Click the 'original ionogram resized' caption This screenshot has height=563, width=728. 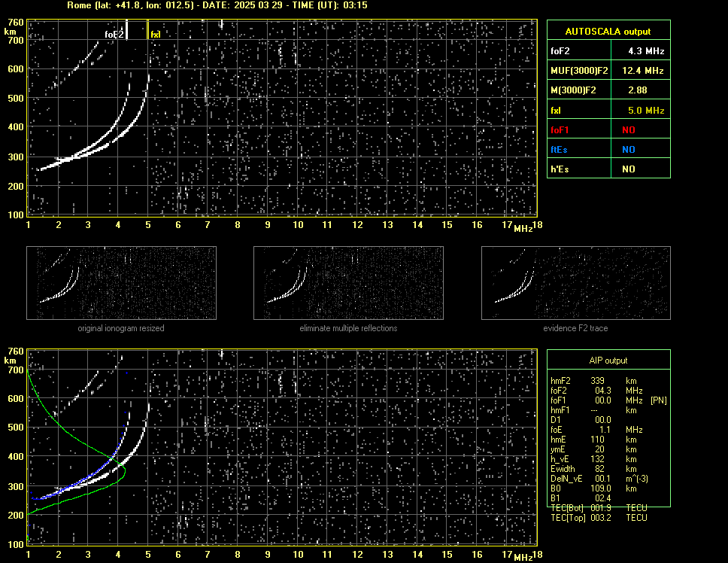pyautogui.click(x=121, y=328)
